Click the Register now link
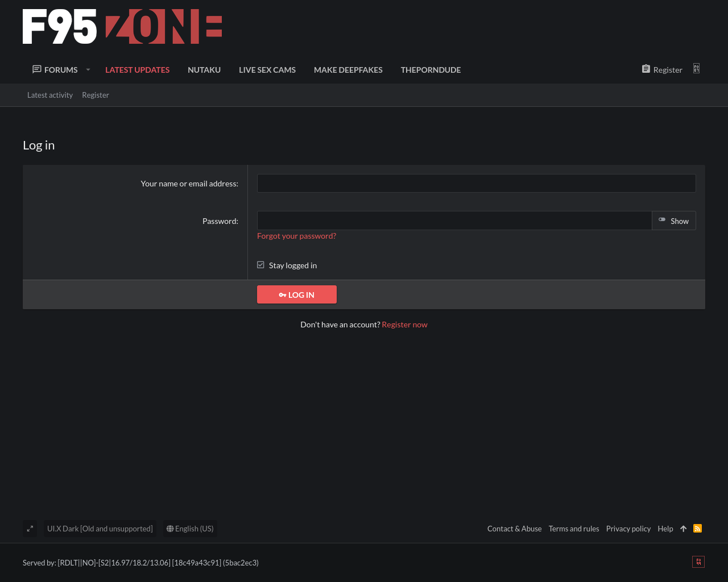 (x=404, y=325)
